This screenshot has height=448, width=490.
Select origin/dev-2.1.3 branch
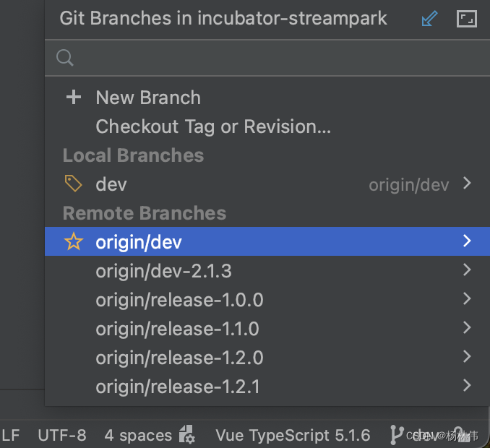267,270
